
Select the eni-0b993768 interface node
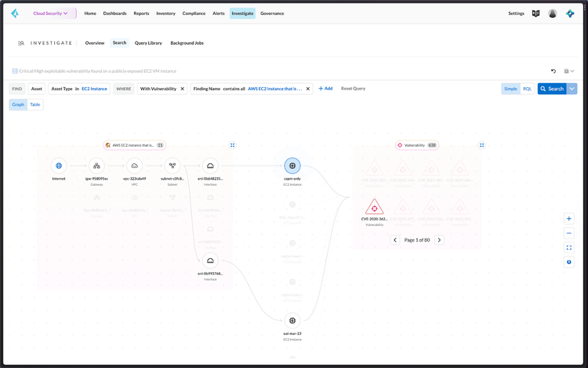tap(210, 261)
